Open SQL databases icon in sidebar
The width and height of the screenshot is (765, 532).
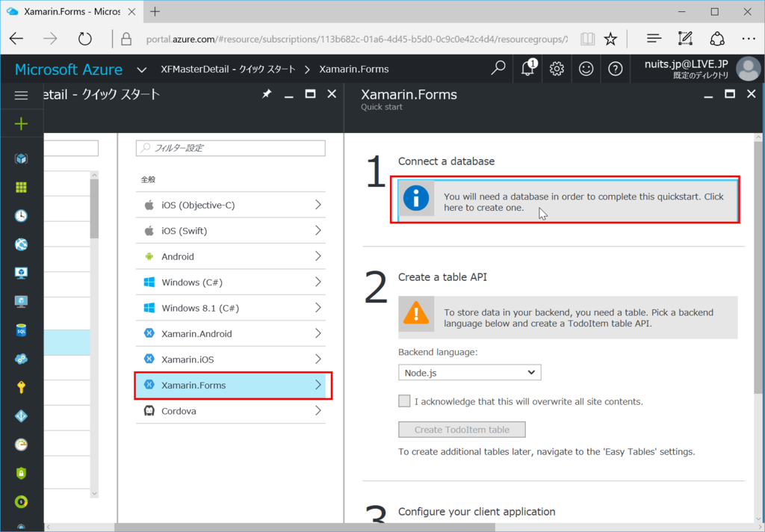click(x=21, y=330)
